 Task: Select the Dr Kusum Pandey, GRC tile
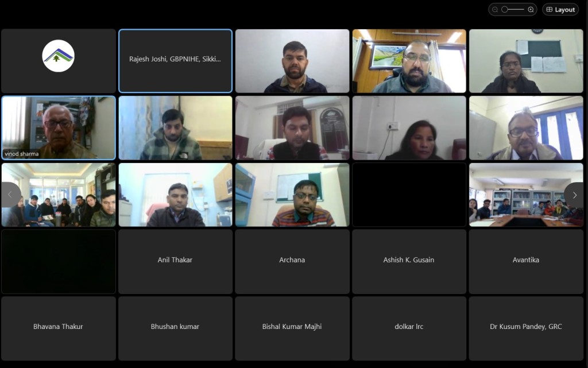(526, 328)
